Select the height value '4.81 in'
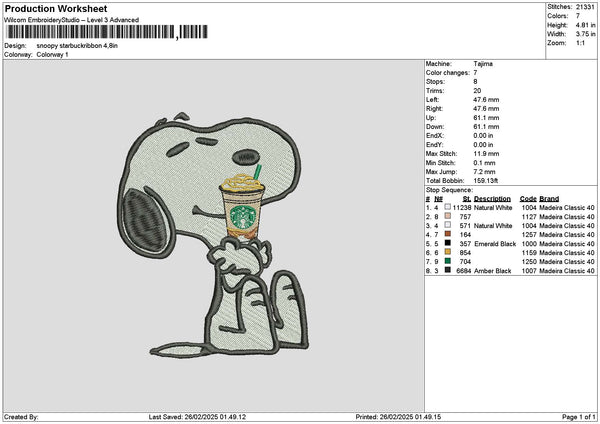Screen dimensions: 600x424 585,25
